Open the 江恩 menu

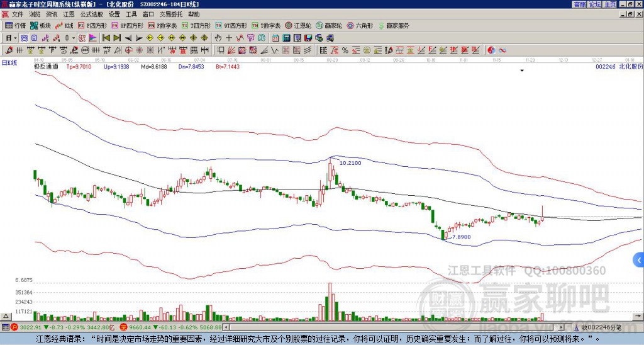point(69,14)
